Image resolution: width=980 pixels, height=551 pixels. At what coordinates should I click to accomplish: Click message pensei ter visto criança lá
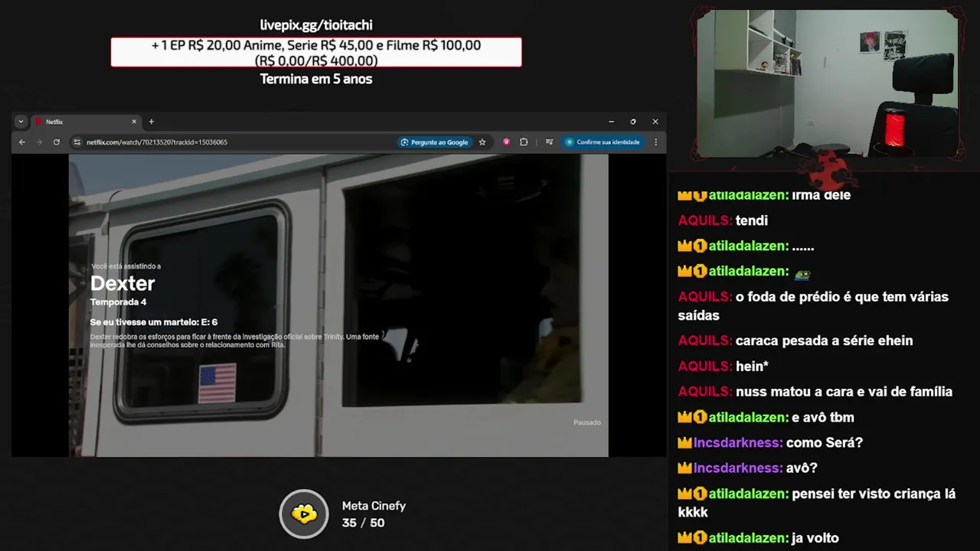pyautogui.click(x=817, y=503)
